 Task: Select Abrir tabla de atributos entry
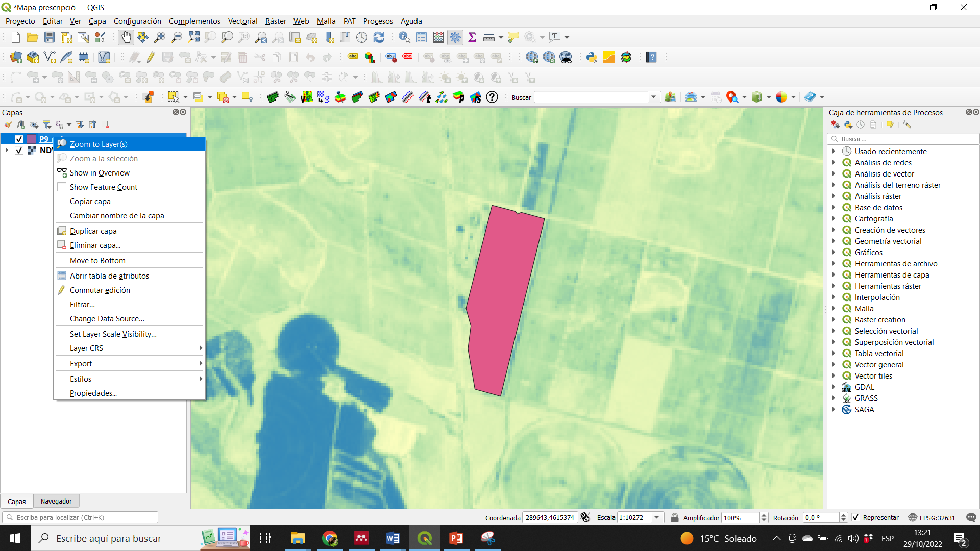click(109, 276)
